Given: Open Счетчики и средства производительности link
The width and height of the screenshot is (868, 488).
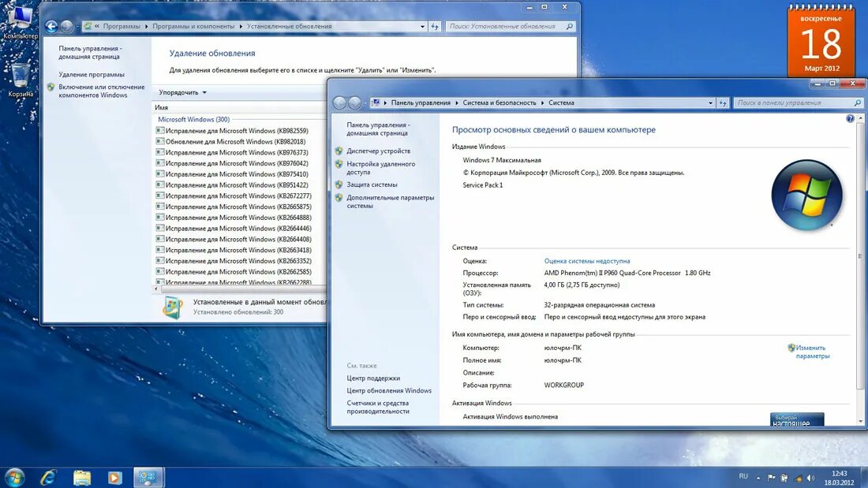Looking at the screenshot, I should [x=378, y=408].
